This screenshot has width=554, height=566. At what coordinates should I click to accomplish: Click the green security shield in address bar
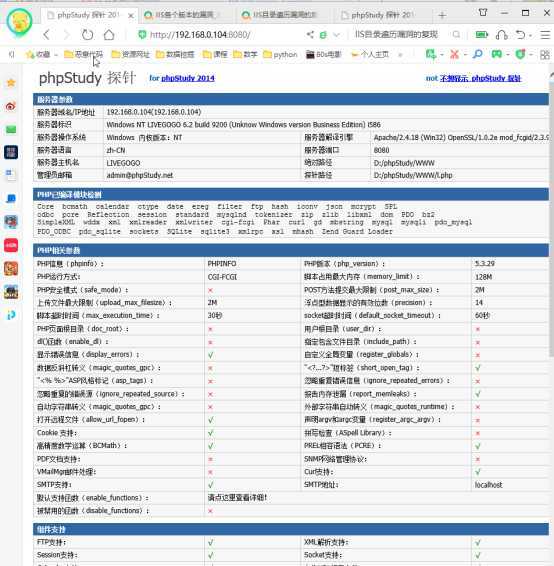[142, 35]
